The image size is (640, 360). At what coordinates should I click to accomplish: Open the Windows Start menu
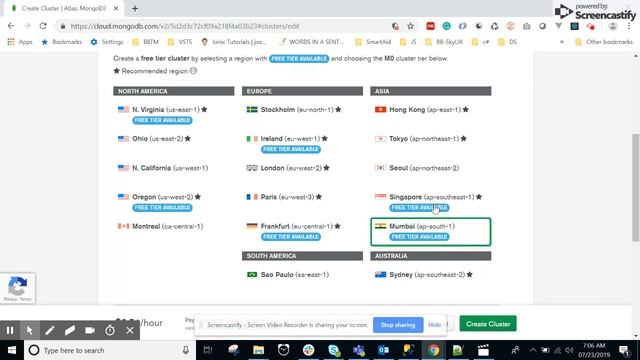coord(12,350)
